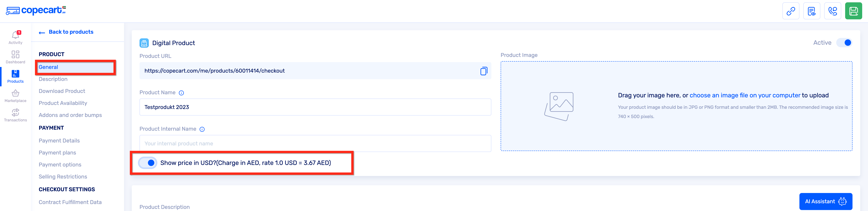This screenshot has height=211, width=868.
Task: Go to Dashboard in sidebar
Action: 15,57
